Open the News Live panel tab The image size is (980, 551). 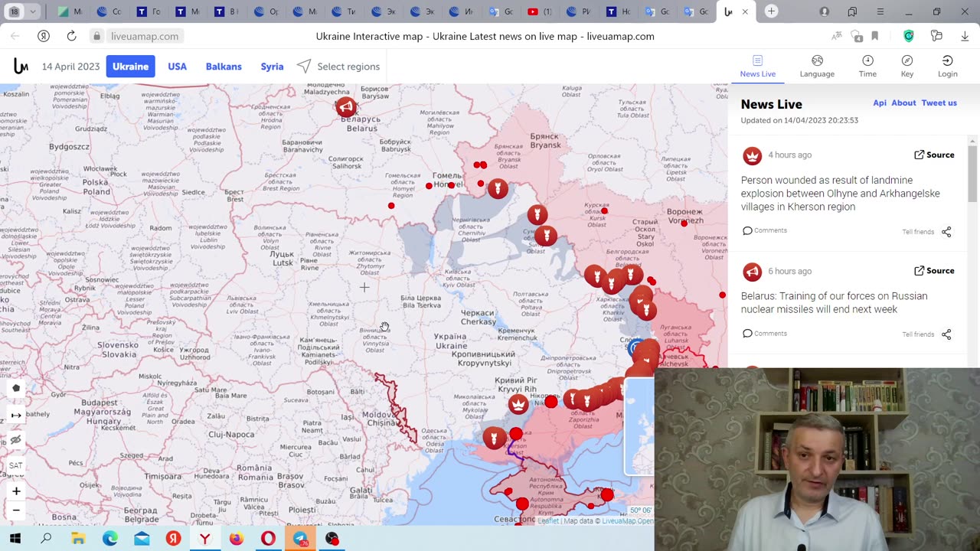pos(757,67)
